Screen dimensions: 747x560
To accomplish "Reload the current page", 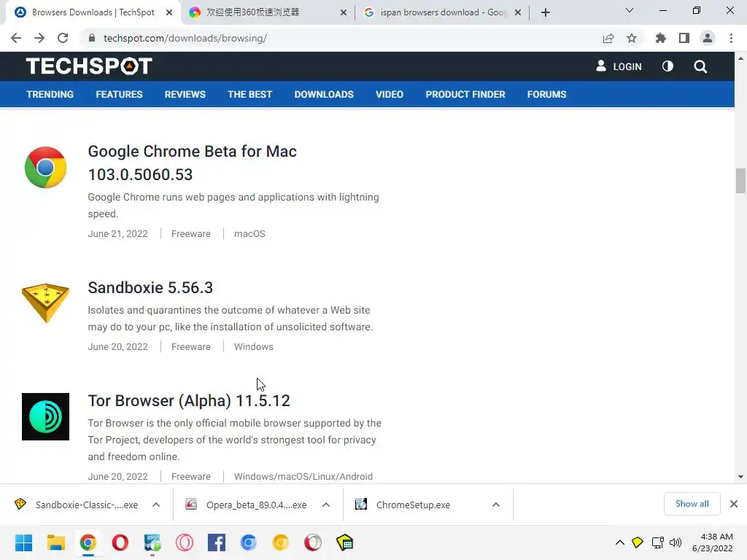I will [63, 38].
